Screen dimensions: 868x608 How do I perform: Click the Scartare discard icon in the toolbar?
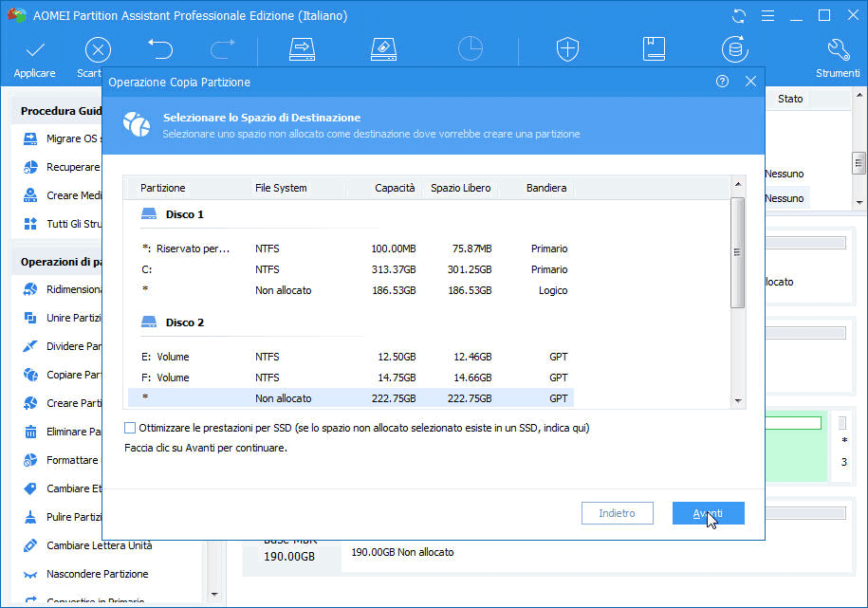tap(97, 49)
